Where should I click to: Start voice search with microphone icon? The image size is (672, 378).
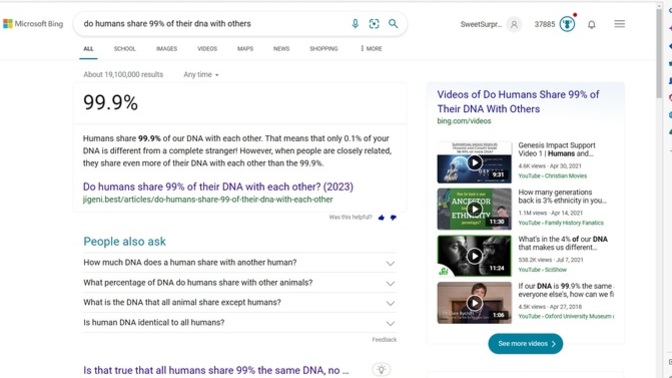coord(355,24)
